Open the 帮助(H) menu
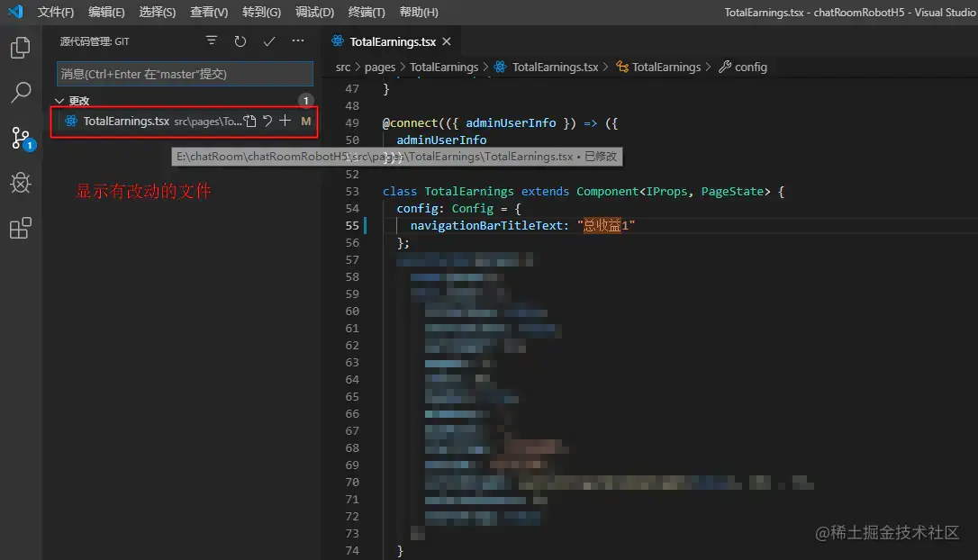 419,12
